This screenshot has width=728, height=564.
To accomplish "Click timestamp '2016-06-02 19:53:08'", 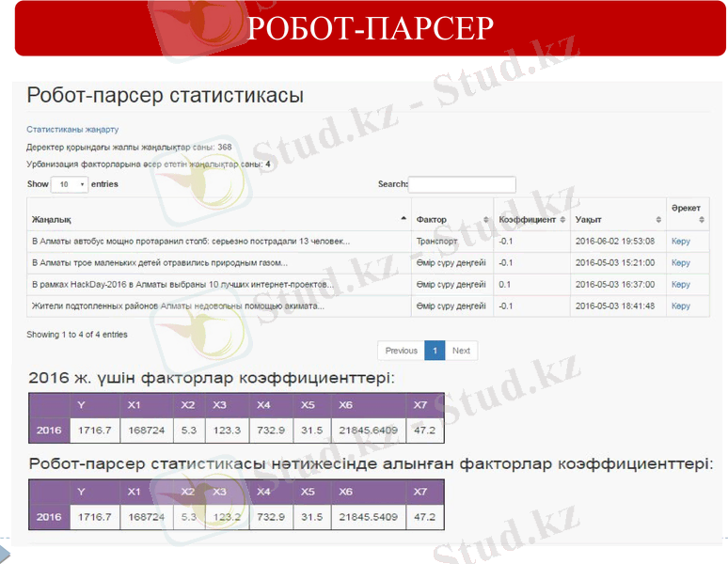I will tap(615, 242).
